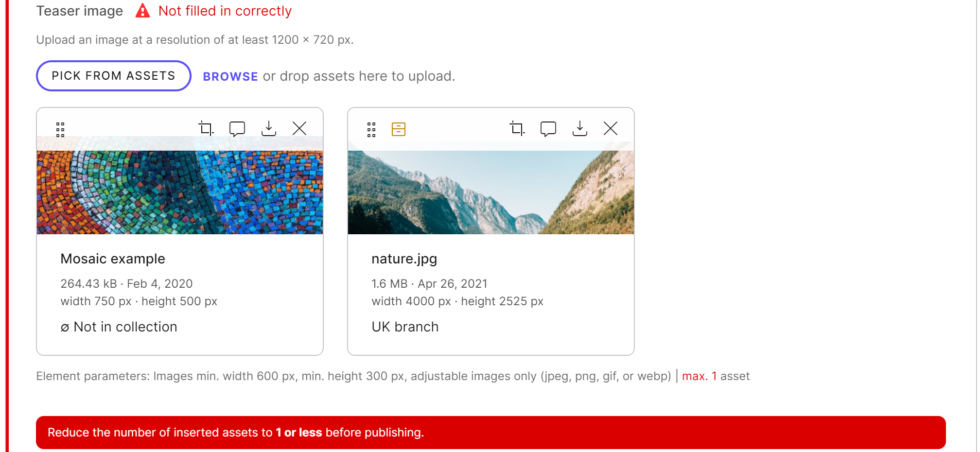Screen dimensions: 980x452
Task: Click the Browse upload link
Action: pyautogui.click(x=230, y=76)
